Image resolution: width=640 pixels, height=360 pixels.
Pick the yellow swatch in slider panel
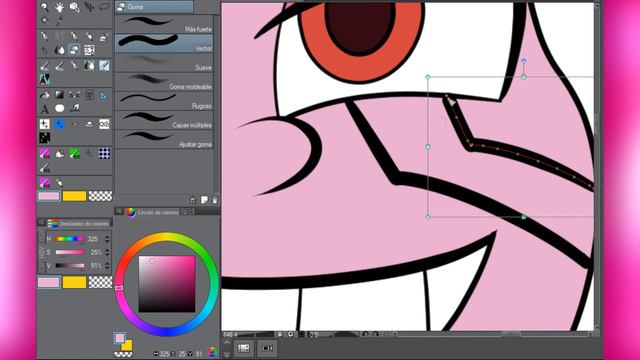pyautogui.click(x=74, y=282)
